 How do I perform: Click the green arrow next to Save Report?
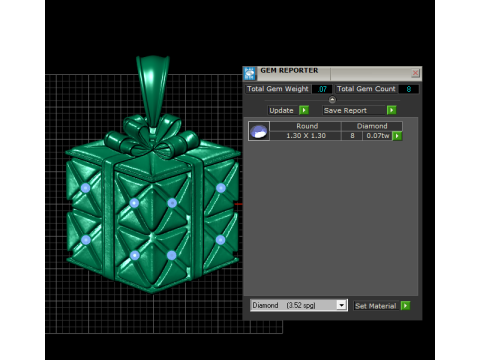pos(392,110)
